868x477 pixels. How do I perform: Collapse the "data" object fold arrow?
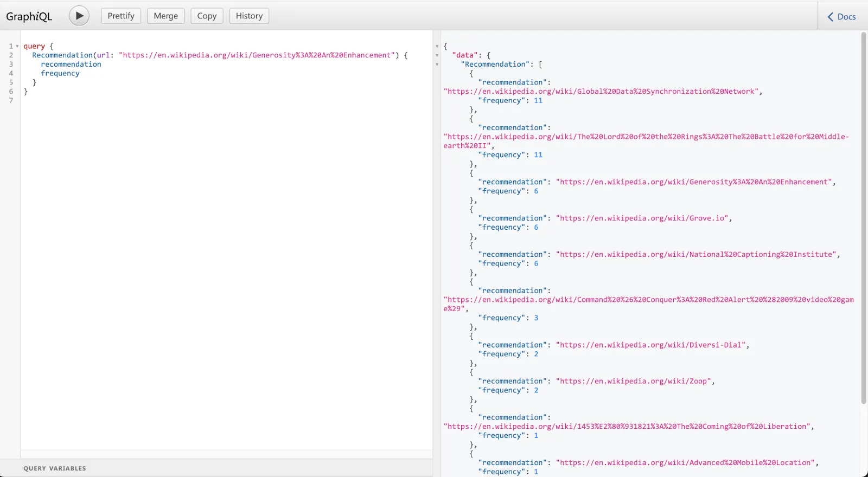437,55
